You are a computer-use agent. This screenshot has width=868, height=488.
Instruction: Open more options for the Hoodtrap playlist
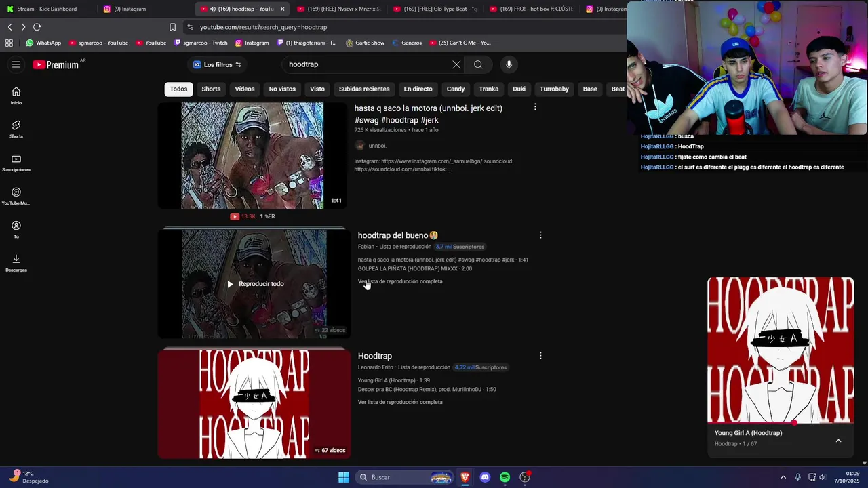pos(540,356)
